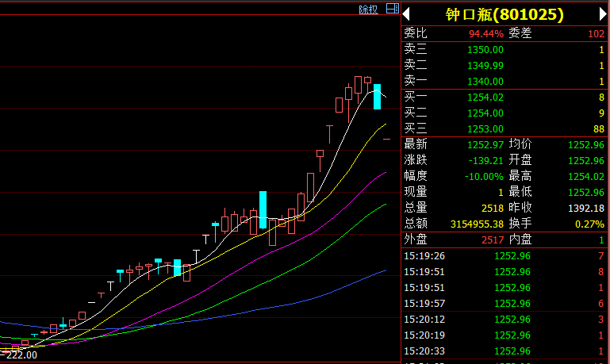The image size is (610, 364).
Task: Select the trade row at 15:19:26
Action: (x=504, y=256)
